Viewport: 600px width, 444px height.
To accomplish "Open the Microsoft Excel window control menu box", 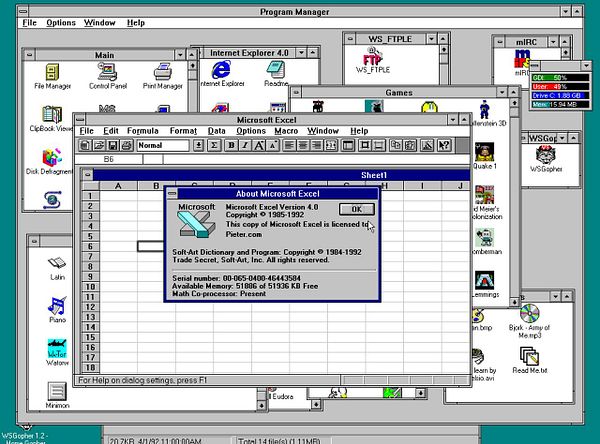I will pyautogui.click(x=80, y=120).
